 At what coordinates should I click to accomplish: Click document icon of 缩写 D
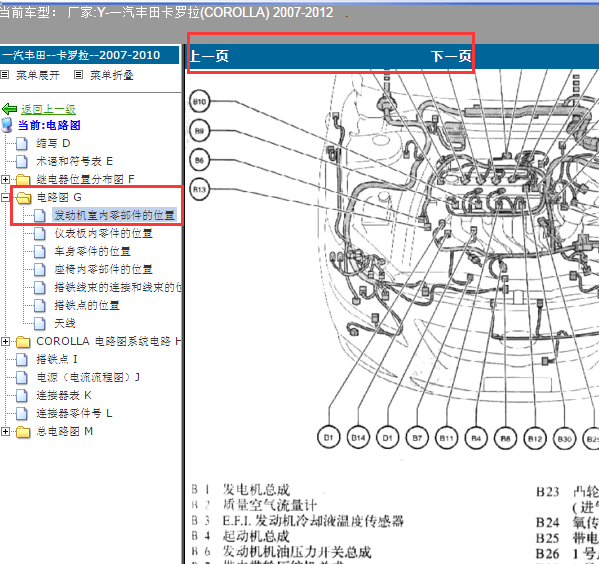pyautogui.click(x=22, y=143)
